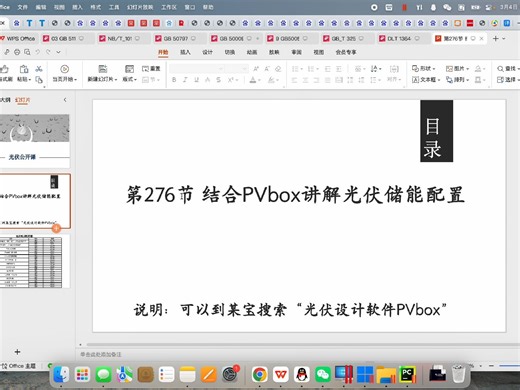Open the 文件 menu in menu bar
520x390 pixels.
[22, 7]
